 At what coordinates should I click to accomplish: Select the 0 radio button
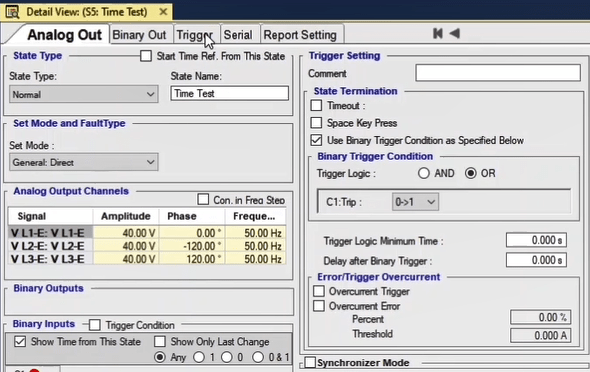coord(227,357)
